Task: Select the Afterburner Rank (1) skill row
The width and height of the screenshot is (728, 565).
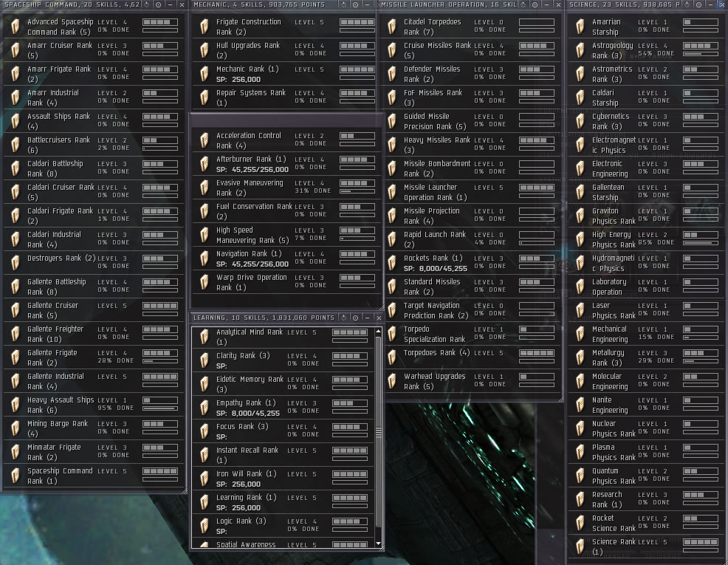Action: (x=286, y=164)
